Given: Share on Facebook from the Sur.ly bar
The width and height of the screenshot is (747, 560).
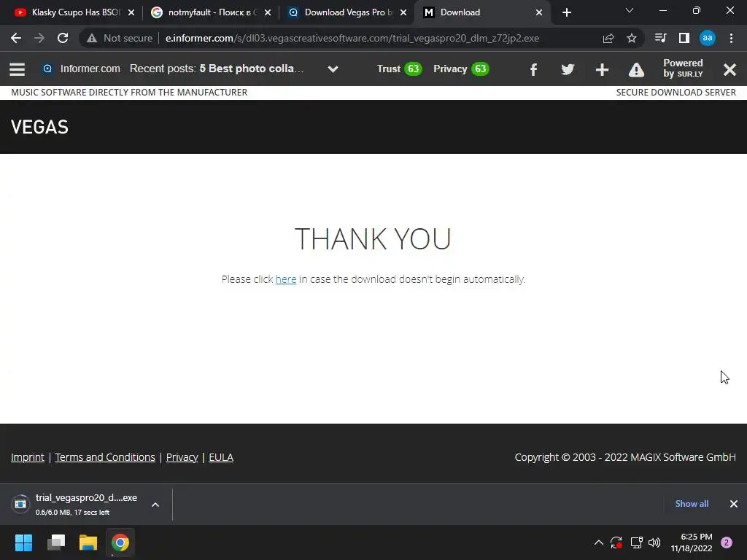Looking at the screenshot, I should click(x=533, y=70).
